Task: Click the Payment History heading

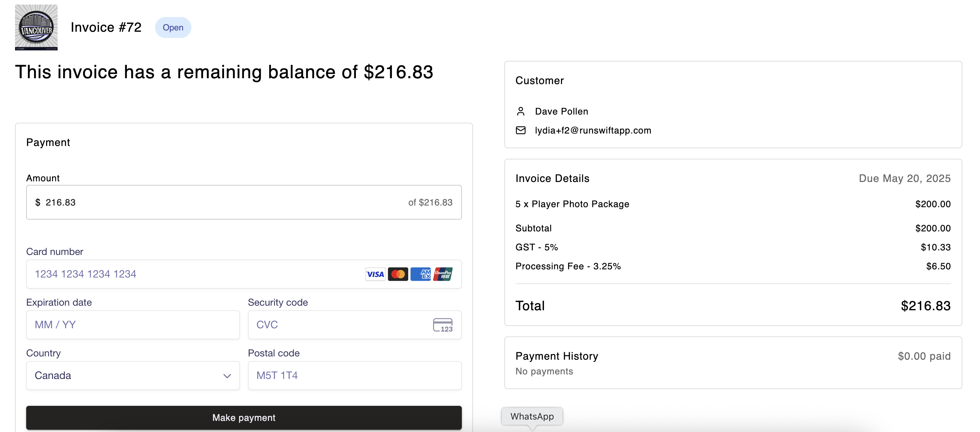Action: coord(557,356)
